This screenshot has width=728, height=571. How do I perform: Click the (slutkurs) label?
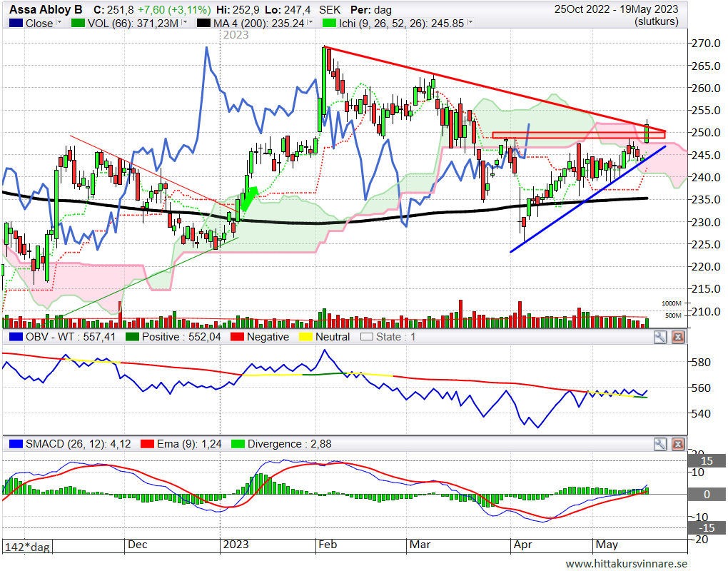657,21
